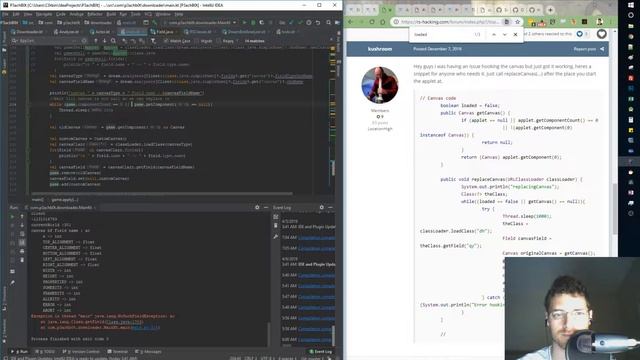The height and width of the screenshot is (360, 640).
Task: Click the bookmark star in address bar
Action: 517,22
